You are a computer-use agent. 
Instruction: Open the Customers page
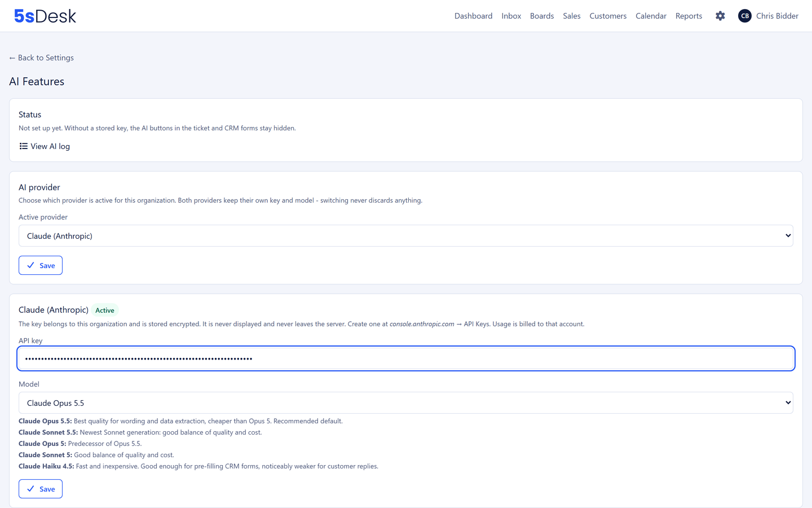click(x=608, y=16)
